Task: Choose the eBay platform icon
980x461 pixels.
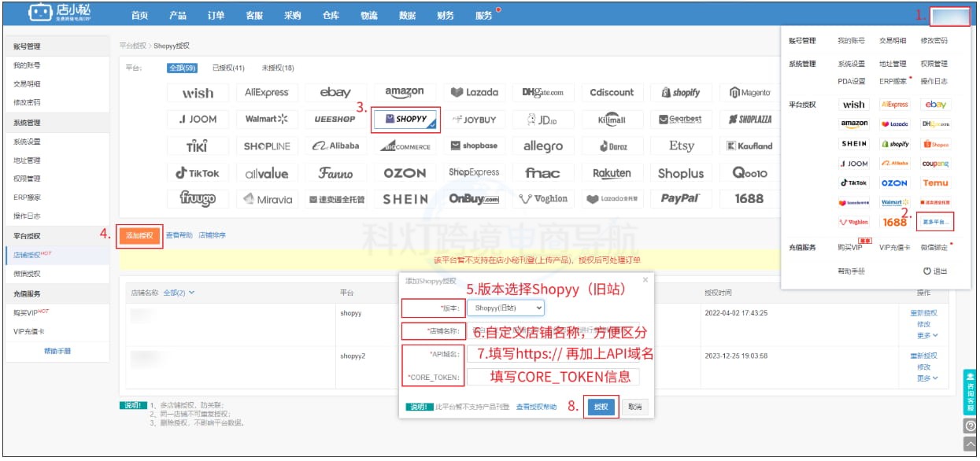Action: [x=335, y=92]
